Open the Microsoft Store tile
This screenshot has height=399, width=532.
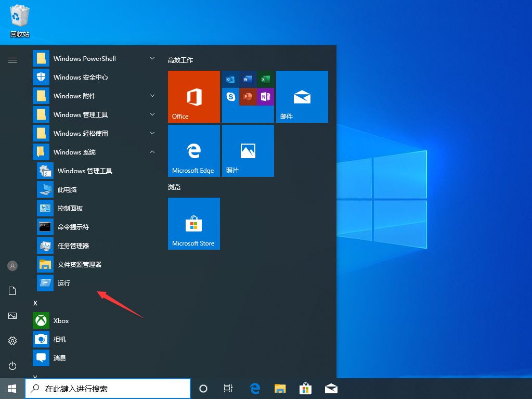pos(193,224)
